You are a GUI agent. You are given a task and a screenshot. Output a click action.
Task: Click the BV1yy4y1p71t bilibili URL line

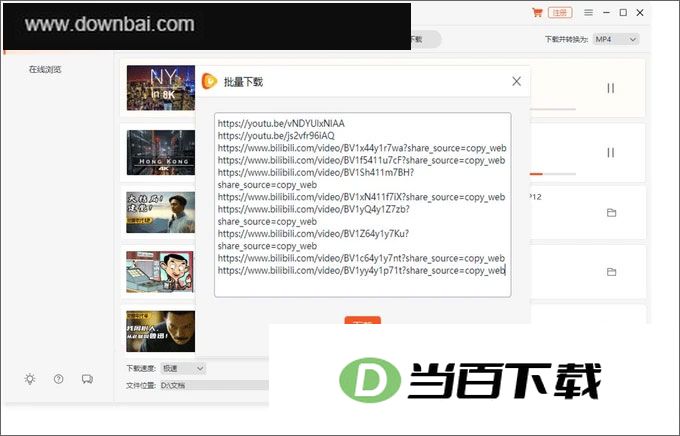pos(361,271)
